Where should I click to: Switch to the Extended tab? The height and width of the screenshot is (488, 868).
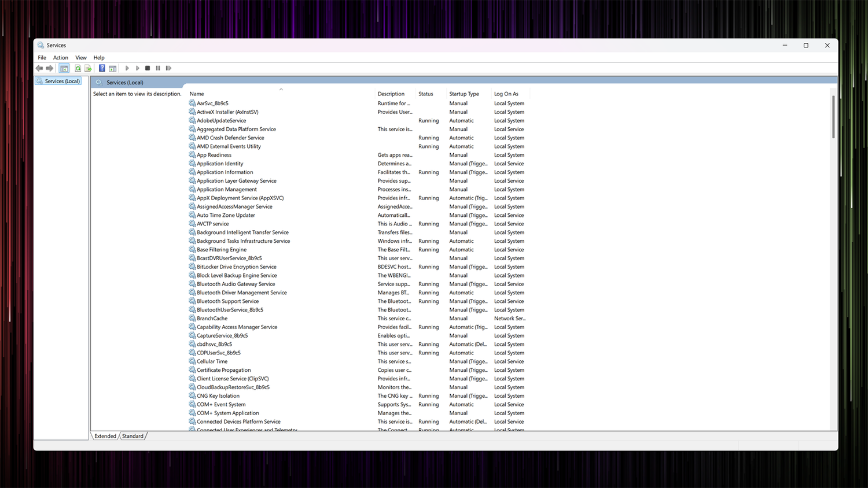point(105,436)
